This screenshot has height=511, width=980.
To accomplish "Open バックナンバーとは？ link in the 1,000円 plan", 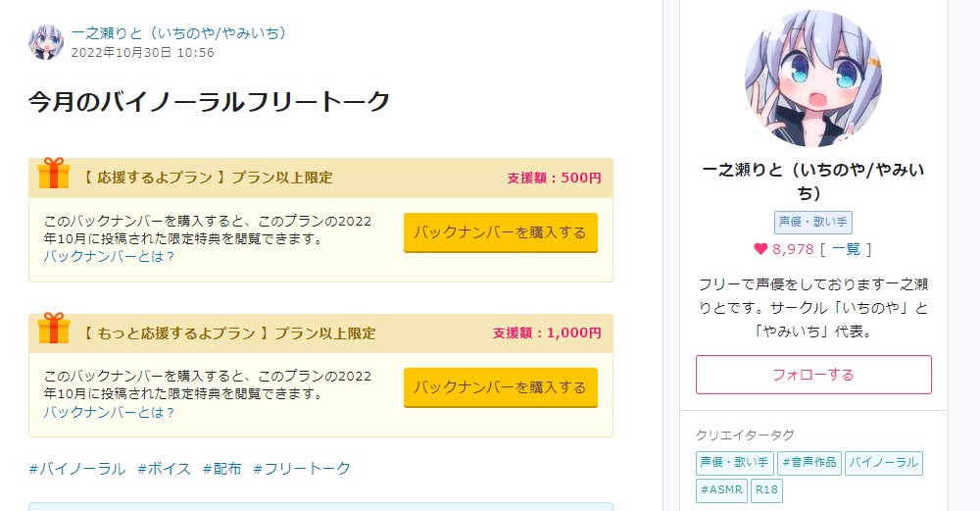I will 109,412.
